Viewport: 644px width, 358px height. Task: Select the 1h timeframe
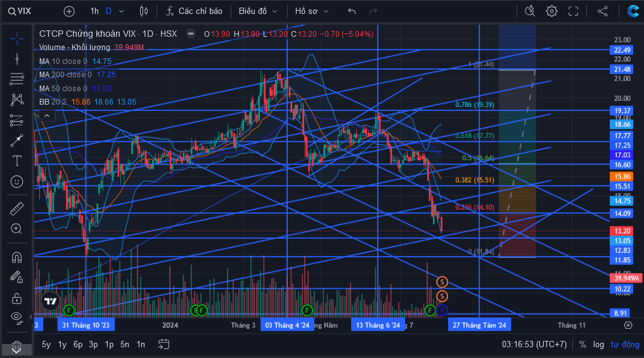pos(94,11)
